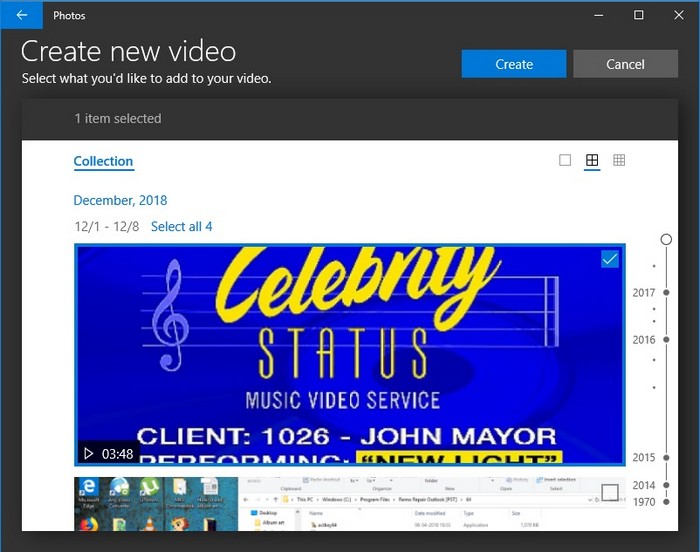Uncheck the Celebrity Status video checkbox

(x=610, y=259)
